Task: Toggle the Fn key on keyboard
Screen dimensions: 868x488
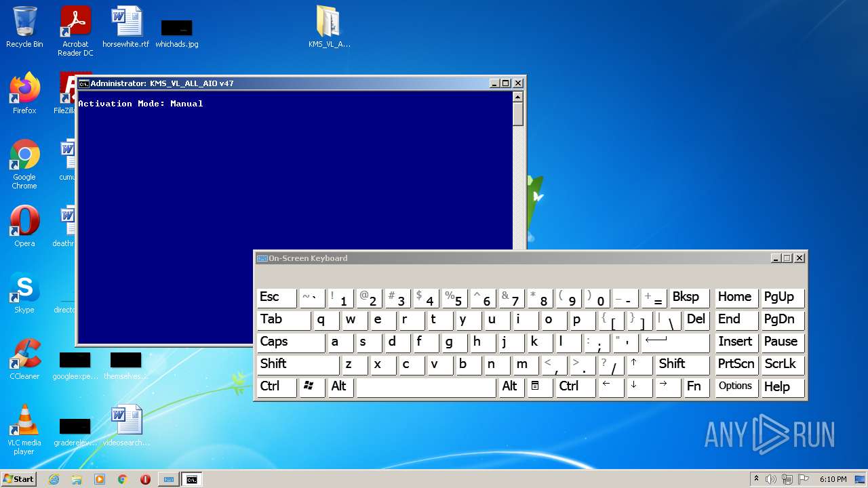Action: tap(696, 386)
